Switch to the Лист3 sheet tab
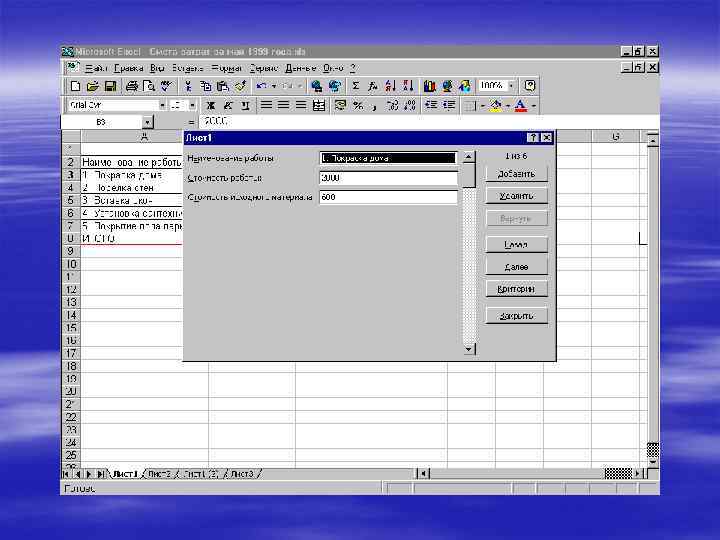The width and height of the screenshot is (720, 540). click(242, 474)
